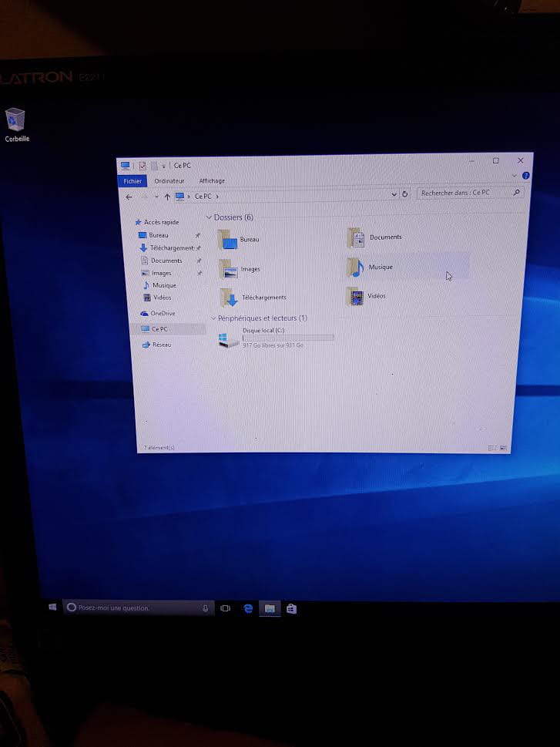Open the blue Help question mark icon

525,176
